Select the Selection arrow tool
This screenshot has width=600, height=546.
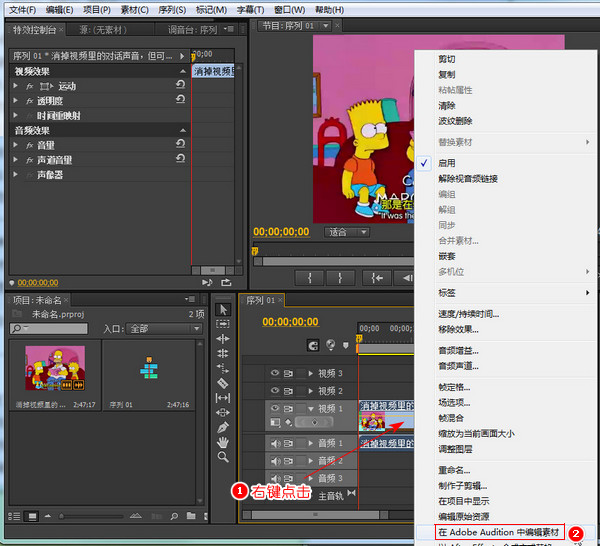(223, 310)
